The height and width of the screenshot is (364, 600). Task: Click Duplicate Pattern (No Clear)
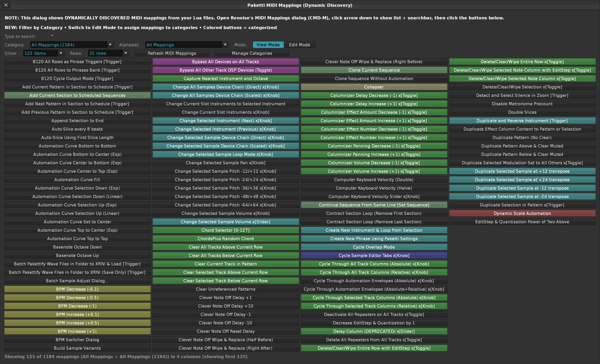pyautogui.click(x=522, y=137)
